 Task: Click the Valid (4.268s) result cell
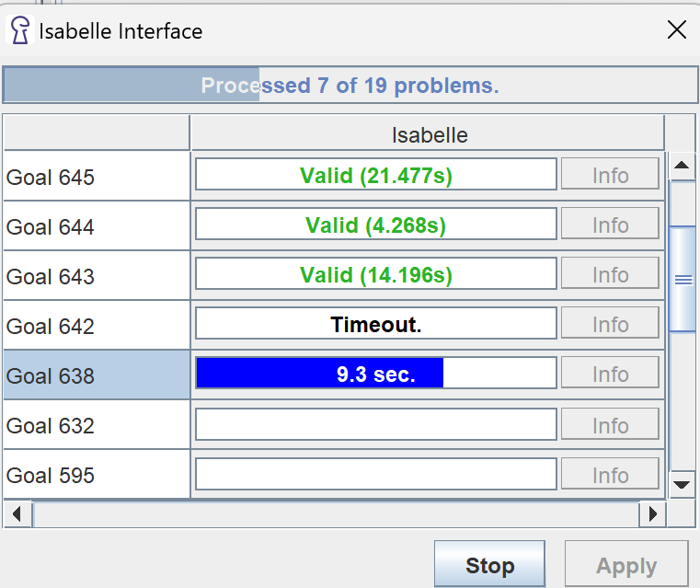[x=376, y=224]
